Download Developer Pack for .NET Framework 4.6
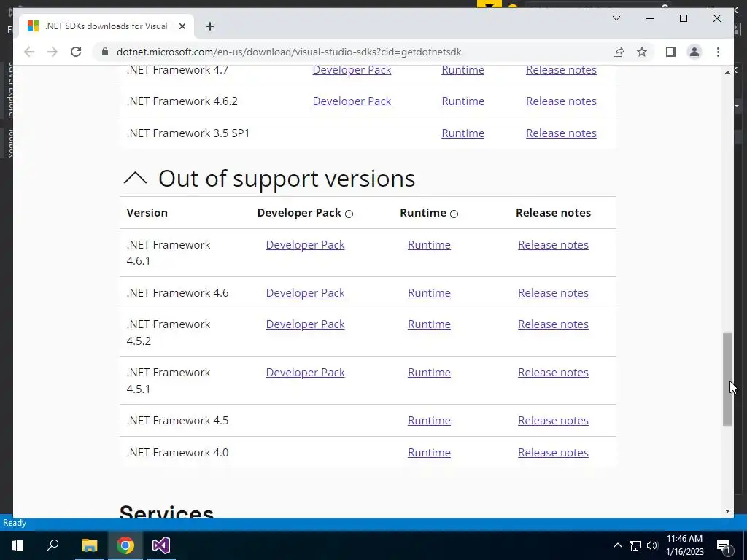Viewport: 747px width, 560px height. pos(305,292)
